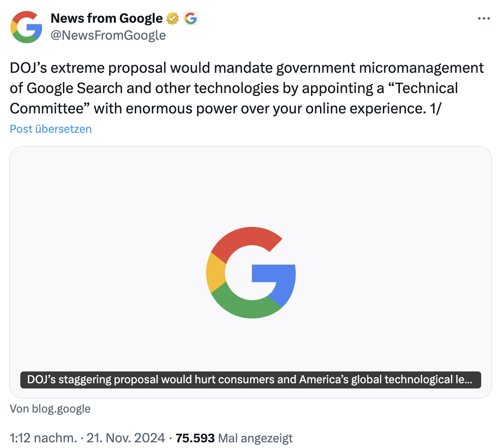Click the News from Google profile picture
502x448 pixels.
pos(26,26)
